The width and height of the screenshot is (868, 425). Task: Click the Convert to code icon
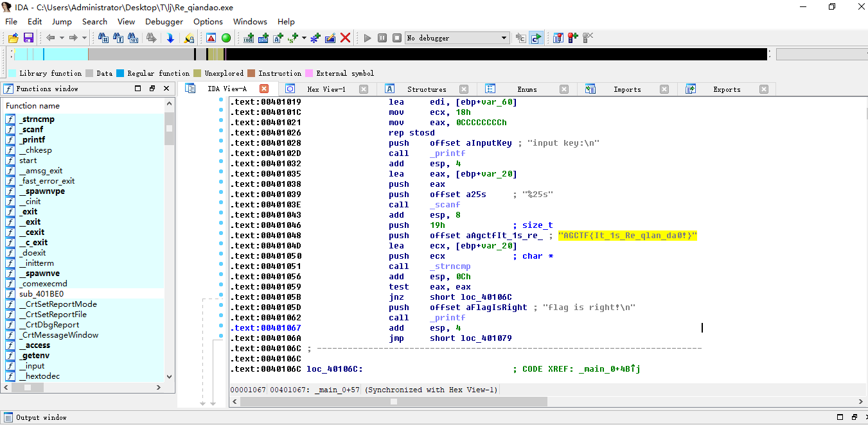pyautogui.click(x=249, y=38)
